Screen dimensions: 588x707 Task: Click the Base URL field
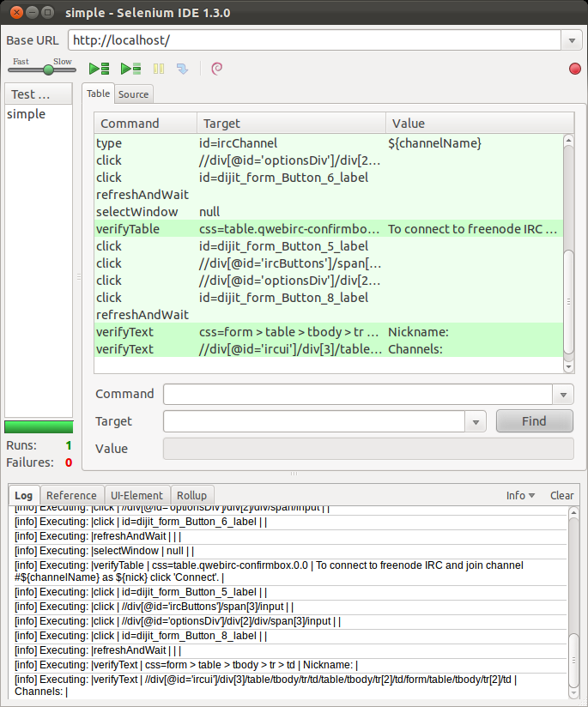point(314,40)
